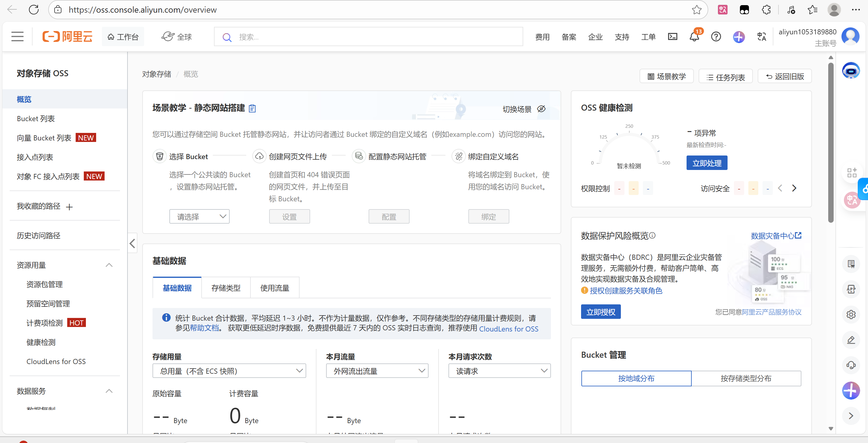The image size is (868, 443).
Task: Click the top search input field
Action: click(x=368, y=37)
